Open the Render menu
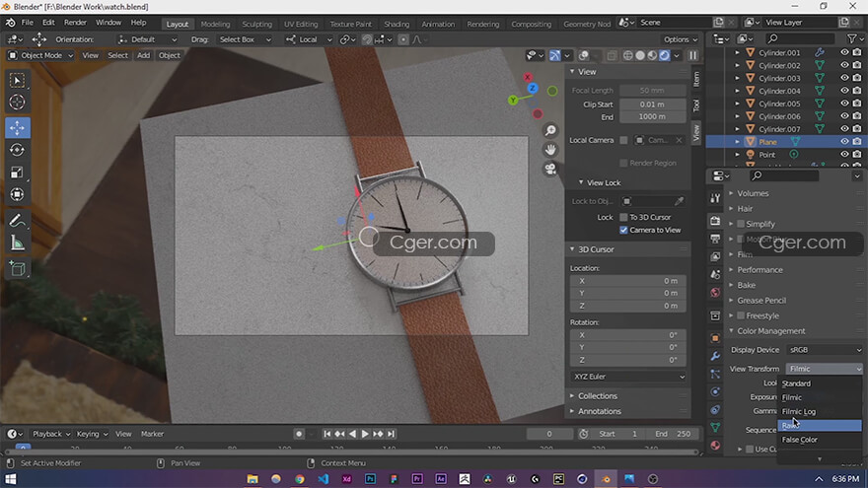 coord(75,23)
